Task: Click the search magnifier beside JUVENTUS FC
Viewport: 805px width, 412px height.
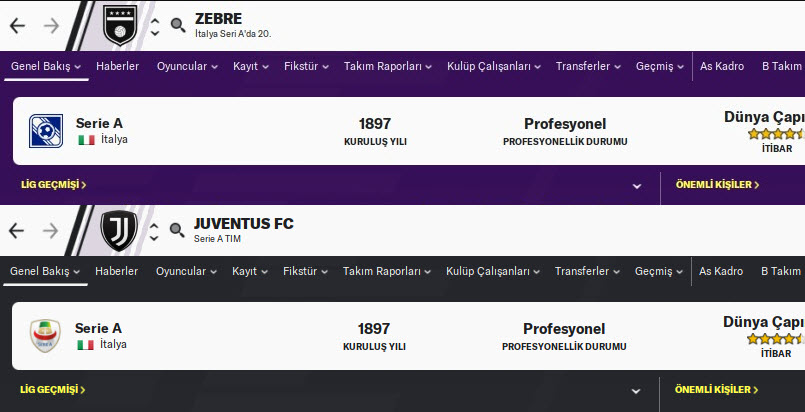Action: (177, 231)
